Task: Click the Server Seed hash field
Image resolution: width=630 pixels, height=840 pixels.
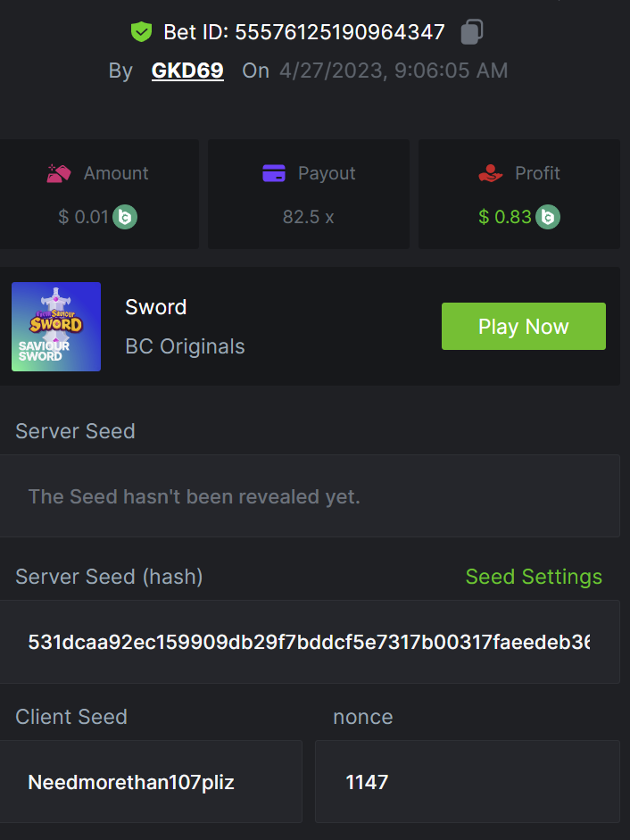Action: (309, 642)
